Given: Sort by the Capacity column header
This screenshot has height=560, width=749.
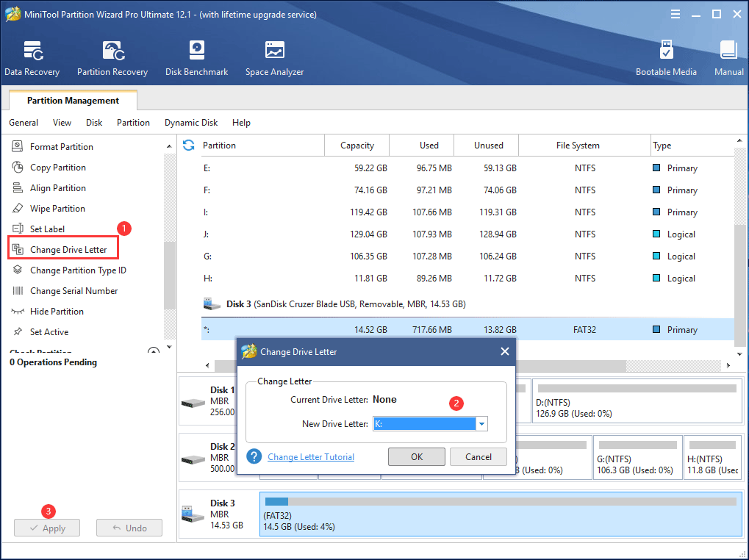Looking at the screenshot, I should [356, 145].
